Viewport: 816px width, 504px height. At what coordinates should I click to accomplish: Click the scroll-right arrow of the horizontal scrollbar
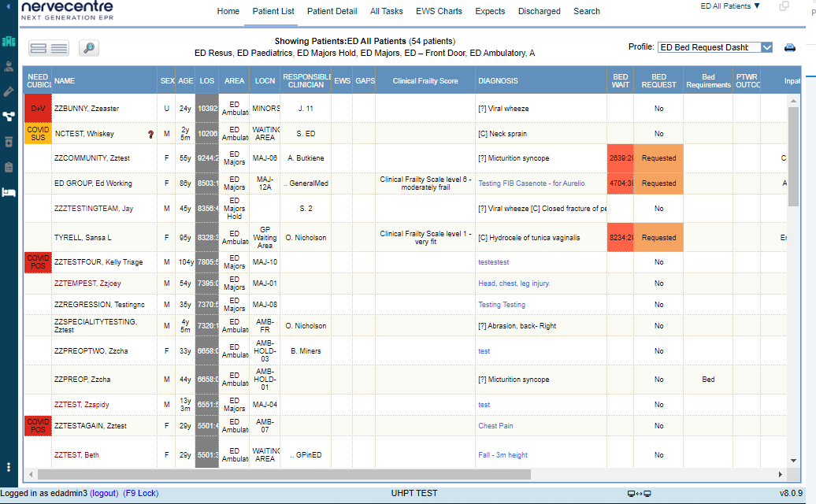780,474
